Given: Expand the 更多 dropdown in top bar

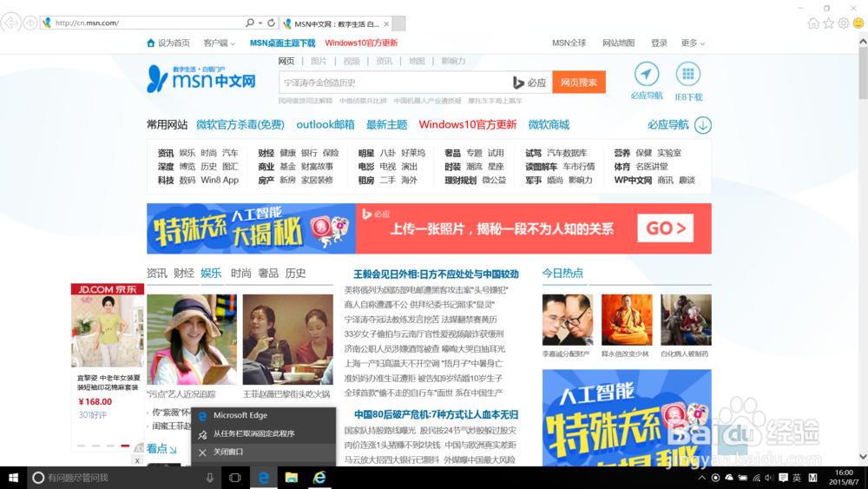Looking at the screenshot, I should tap(693, 43).
